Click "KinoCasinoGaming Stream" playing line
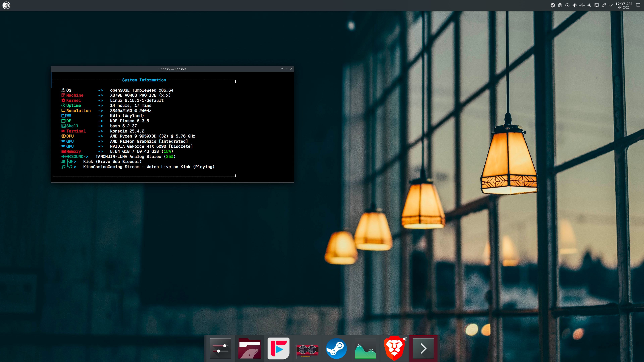 [149, 167]
